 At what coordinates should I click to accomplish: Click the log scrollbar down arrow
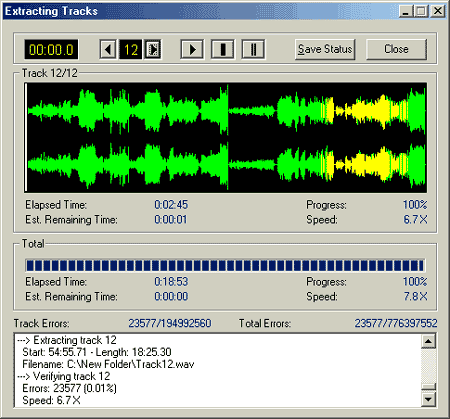[x=428, y=399]
